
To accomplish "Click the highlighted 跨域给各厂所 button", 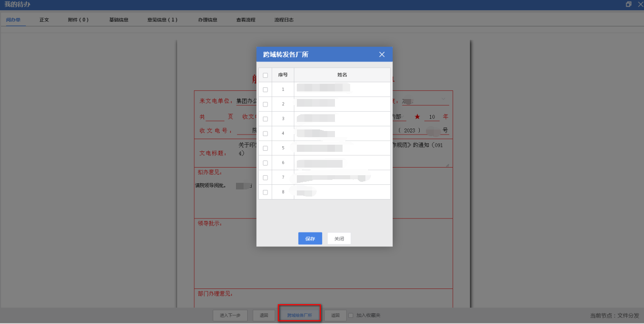I will coord(299,315).
